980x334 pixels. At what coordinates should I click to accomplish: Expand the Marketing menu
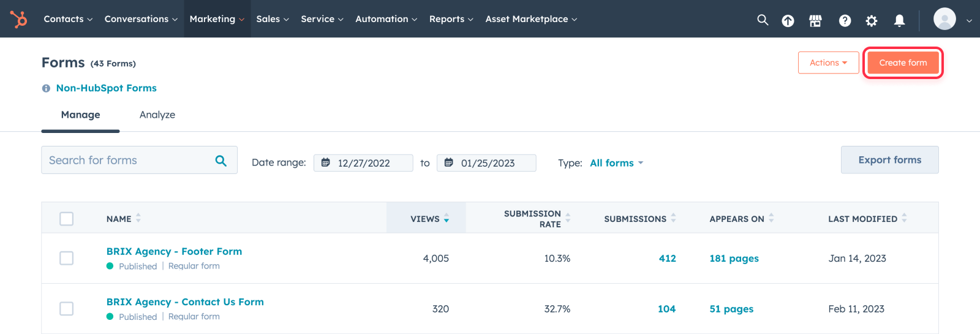217,19
